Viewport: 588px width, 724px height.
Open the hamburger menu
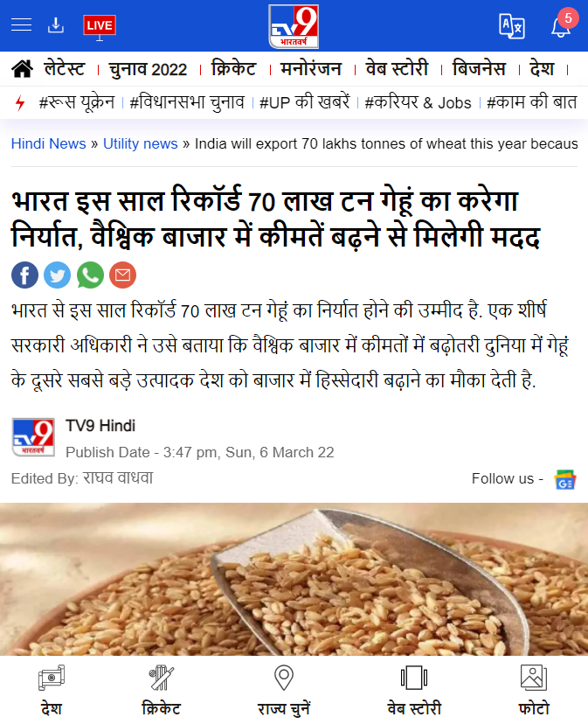(21, 25)
